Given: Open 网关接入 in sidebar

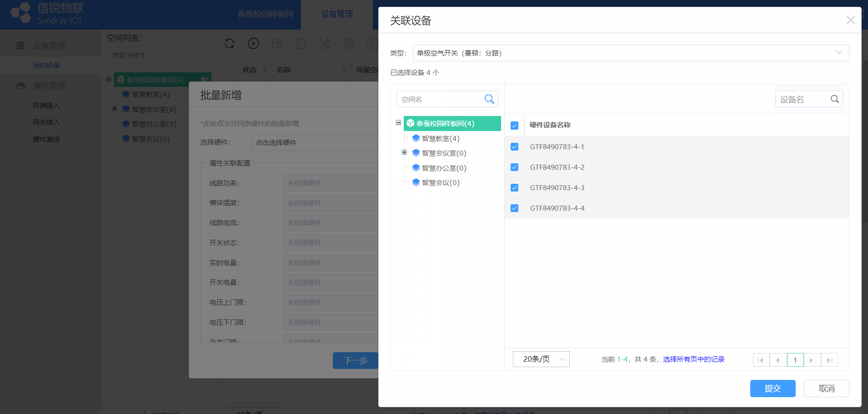Looking at the screenshot, I should coord(46,122).
